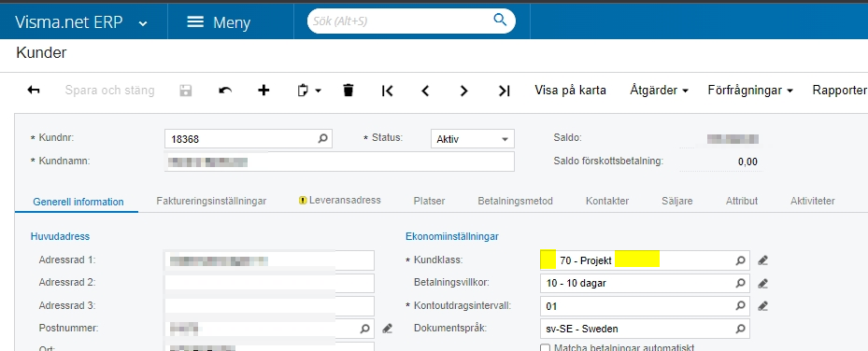Image resolution: width=868 pixels, height=351 pixels.
Task: Go to first record icon
Action: 388,91
